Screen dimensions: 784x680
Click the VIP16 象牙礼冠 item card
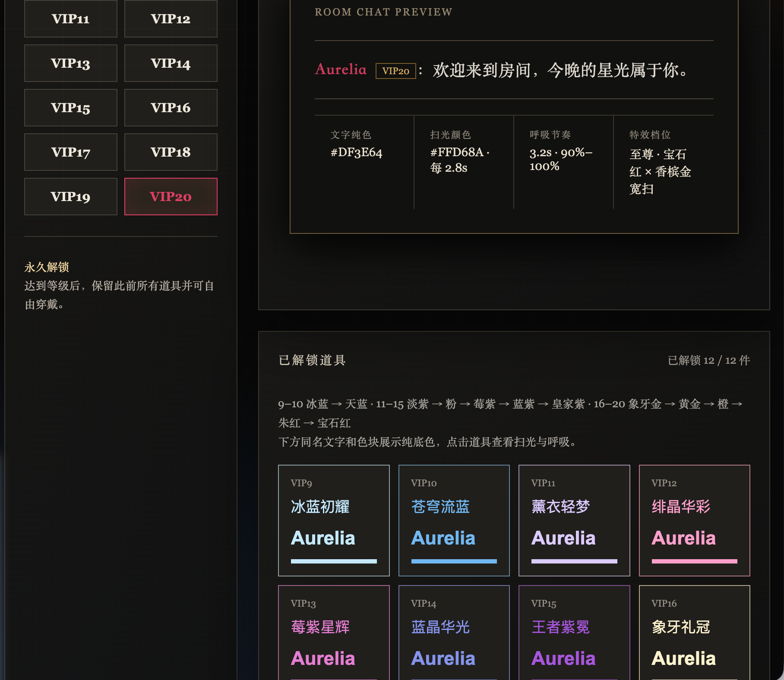[x=695, y=633]
